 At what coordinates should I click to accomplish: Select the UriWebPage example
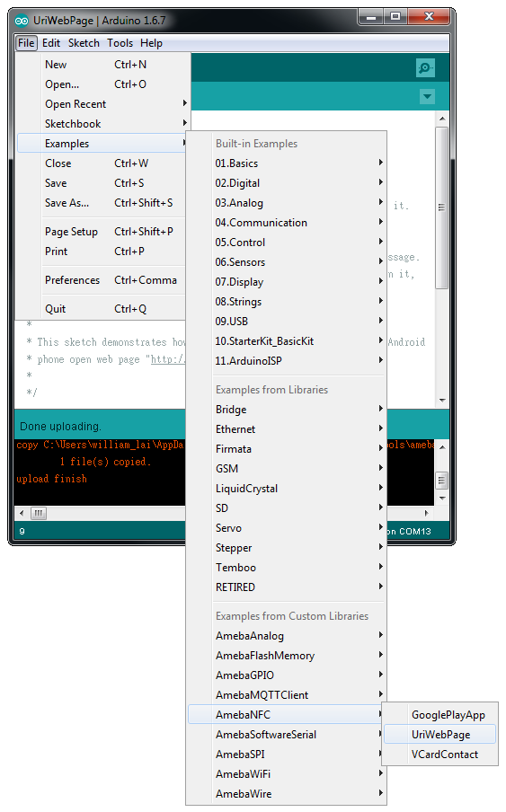[440, 735]
